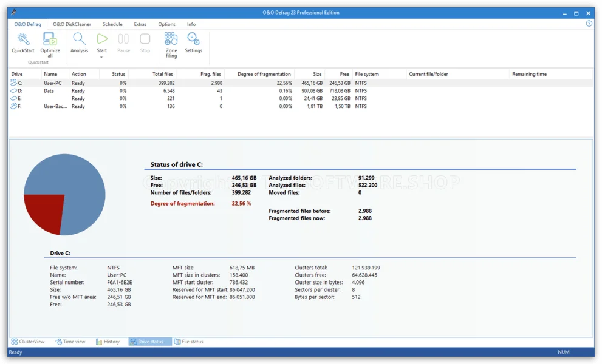
Task: Show the Time view tab
Action: pos(70,342)
